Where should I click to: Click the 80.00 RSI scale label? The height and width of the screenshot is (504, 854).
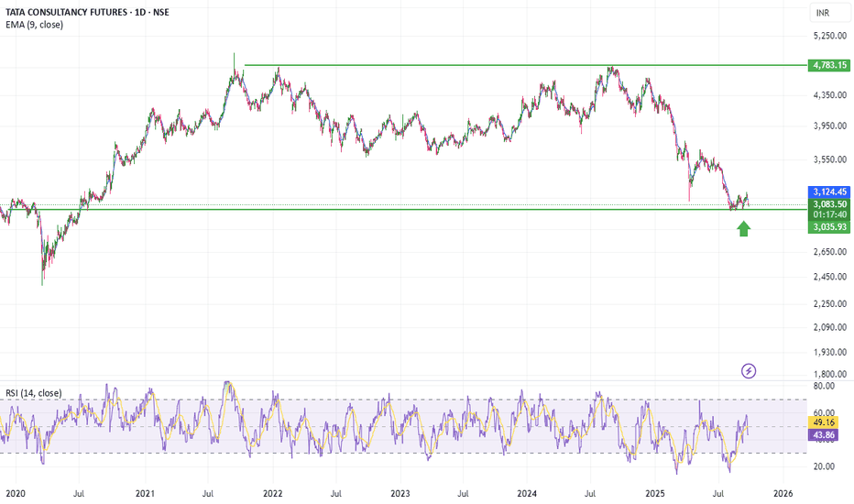pyautogui.click(x=824, y=386)
